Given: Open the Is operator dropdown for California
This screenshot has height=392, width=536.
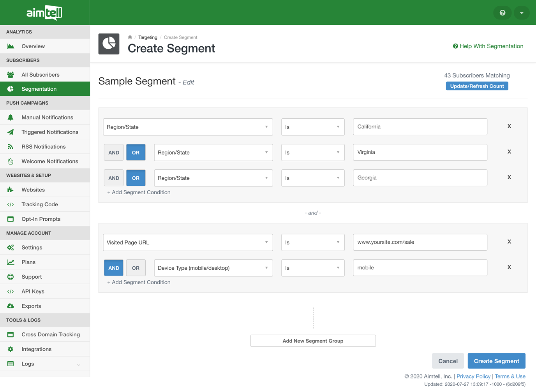Looking at the screenshot, I should [x=313, y=127].
